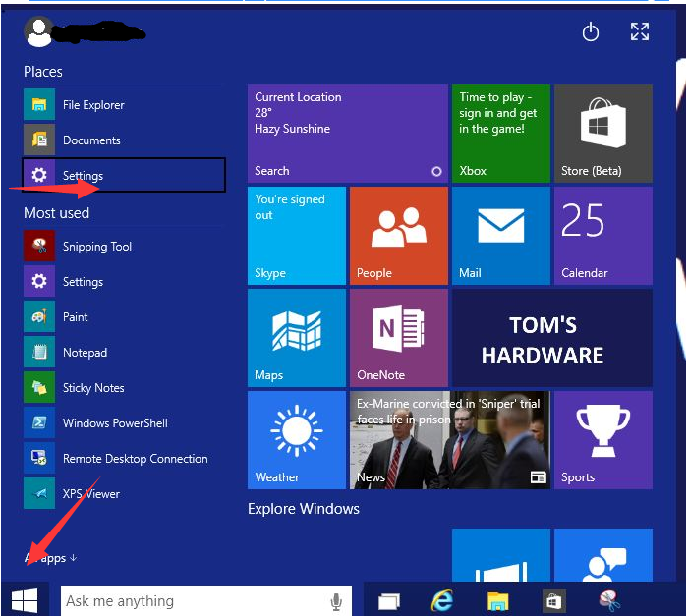Open the Sports tile
The height and width of the screenshot is (616, 688).
coord(603,440)
